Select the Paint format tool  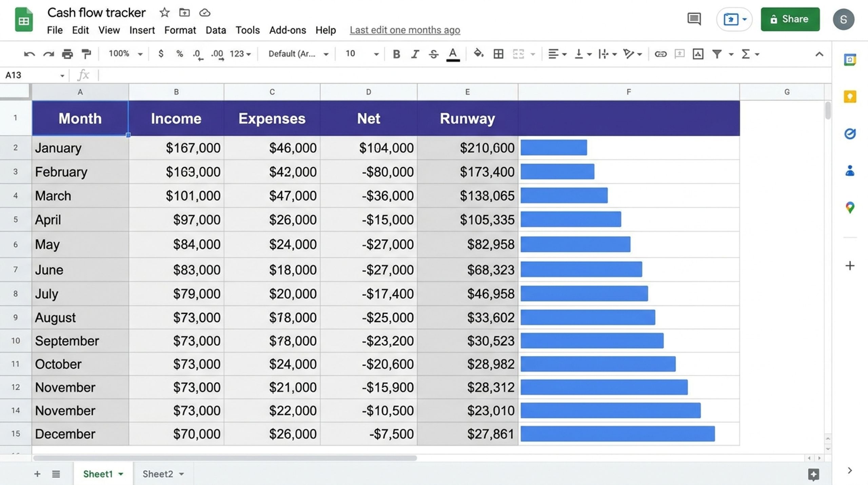coord(86,54)
